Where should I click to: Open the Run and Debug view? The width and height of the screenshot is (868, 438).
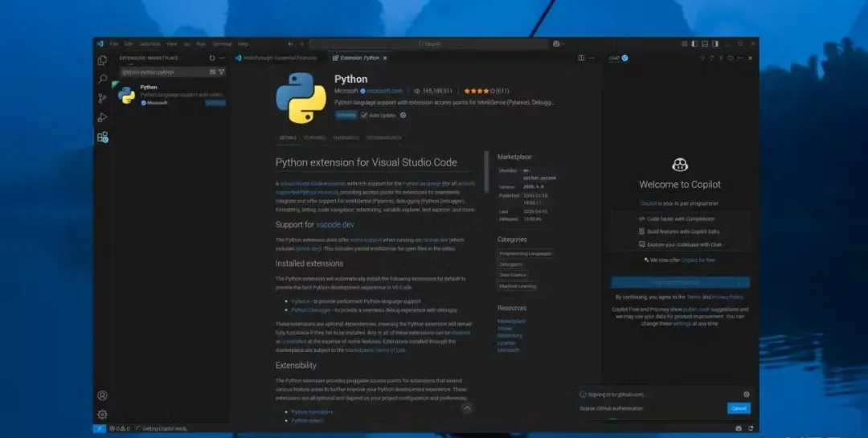102,117
